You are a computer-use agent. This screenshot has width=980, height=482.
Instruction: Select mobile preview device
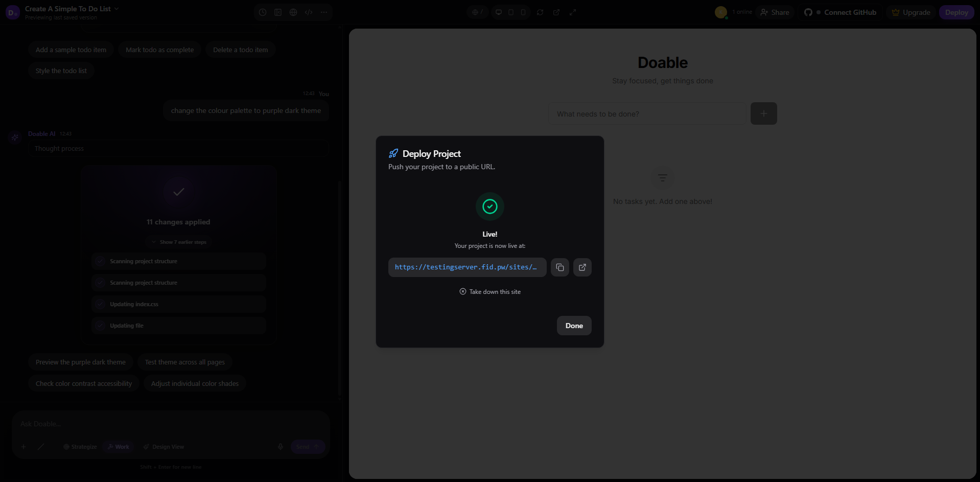coord(523,12)
